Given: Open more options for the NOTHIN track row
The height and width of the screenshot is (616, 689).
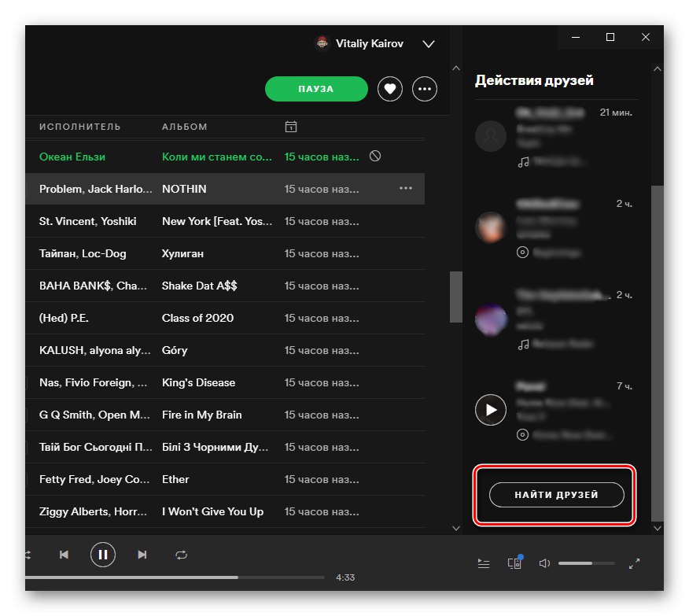Looking at the screenshot, I should point(406,189).
